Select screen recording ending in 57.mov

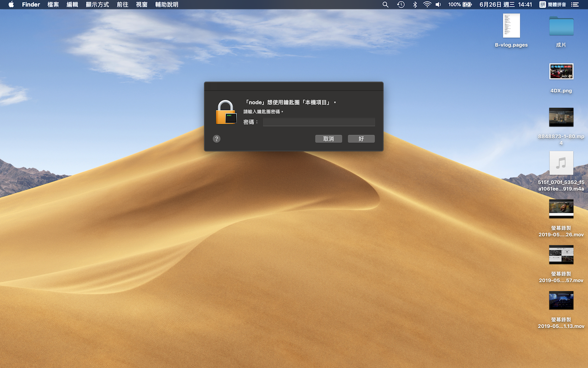click(x=561, y=254)
